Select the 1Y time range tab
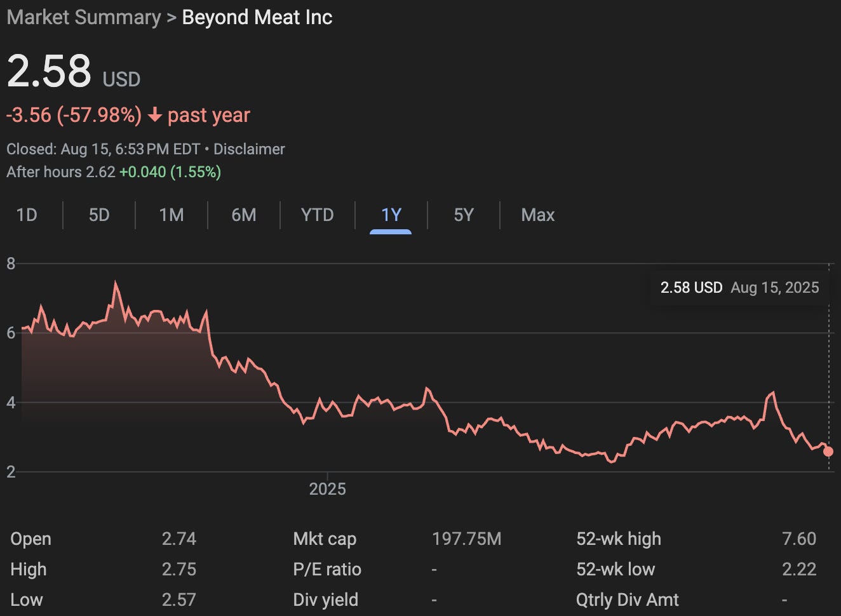Screen dimensions: 841x616 [x=391, y=215]
